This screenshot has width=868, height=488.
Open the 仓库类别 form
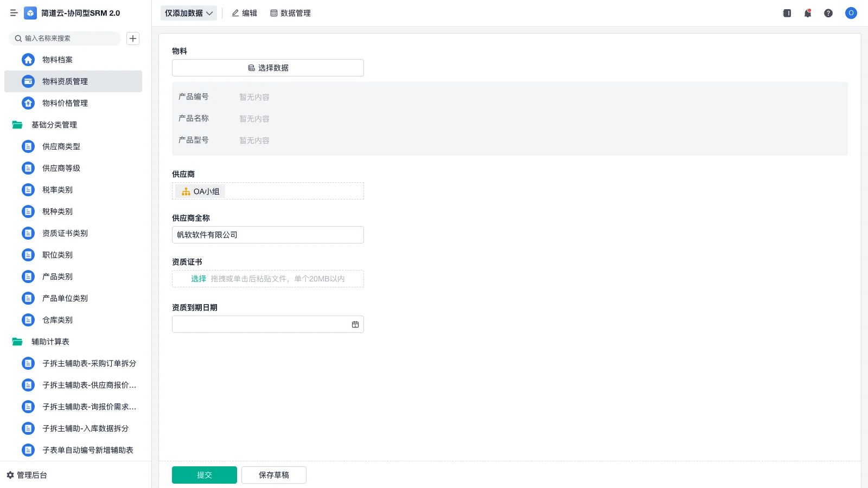click(73, 320)
